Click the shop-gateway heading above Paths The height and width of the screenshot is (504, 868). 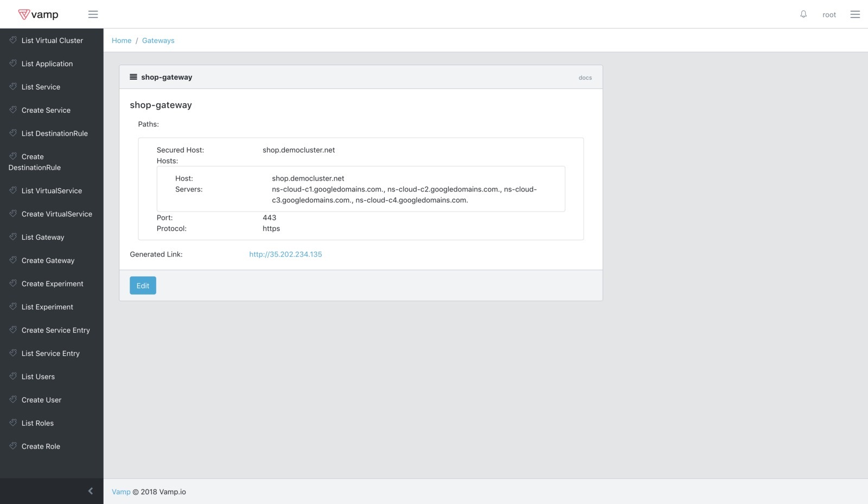[x=161, y=105]
